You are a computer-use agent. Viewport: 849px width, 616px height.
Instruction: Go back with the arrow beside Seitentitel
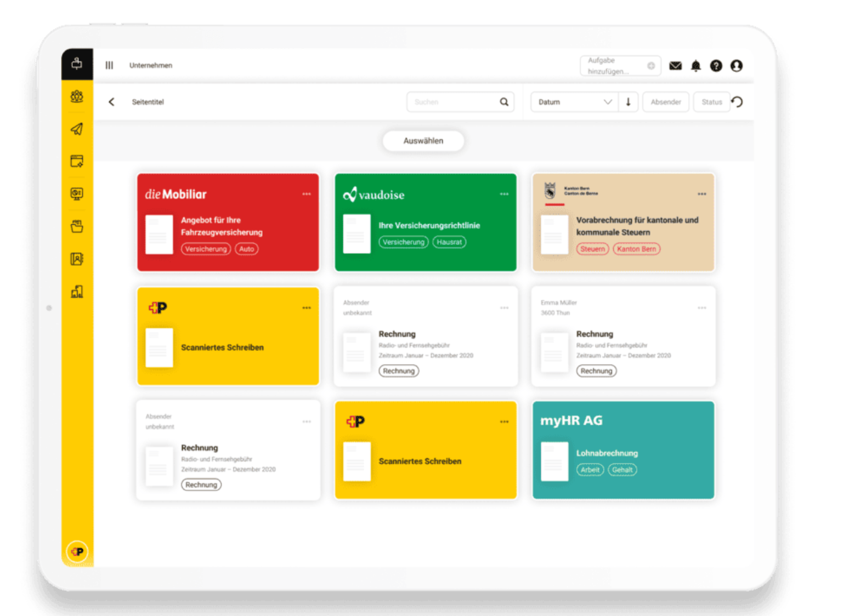pyautogui.click(x=111, y=102)
